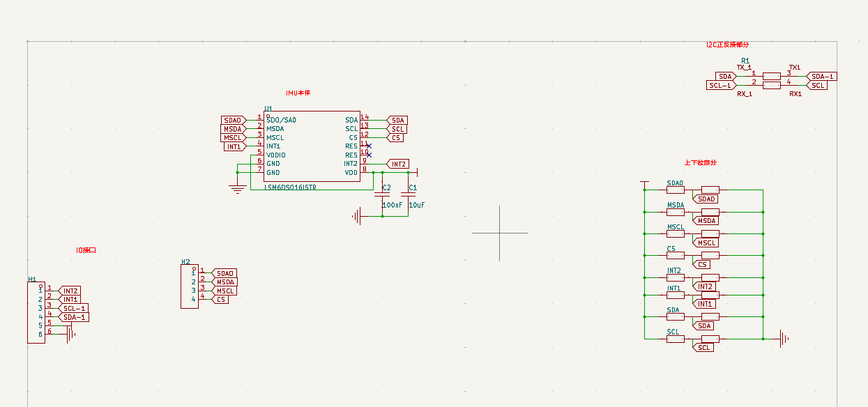Select ground symbol at pull-up section right

[x=785, y=339]
